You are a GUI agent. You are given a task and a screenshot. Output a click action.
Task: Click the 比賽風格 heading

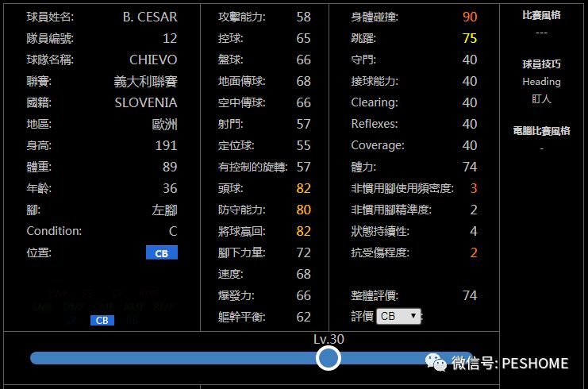click(541, 15)
